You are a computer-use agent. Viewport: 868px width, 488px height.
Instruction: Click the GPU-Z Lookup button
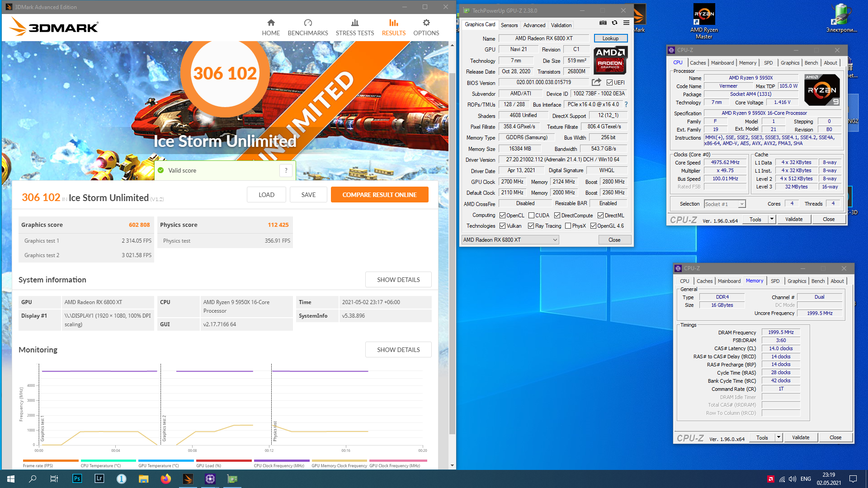[x=610, y=38]
